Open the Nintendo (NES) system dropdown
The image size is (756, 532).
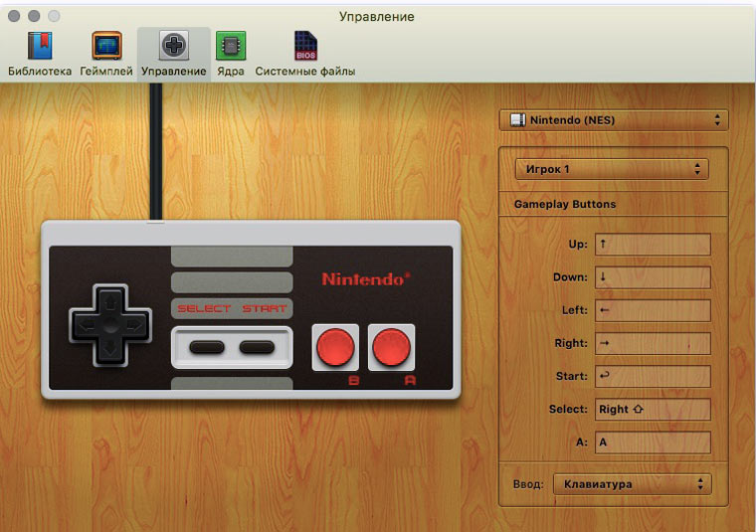tap(614, 120)
